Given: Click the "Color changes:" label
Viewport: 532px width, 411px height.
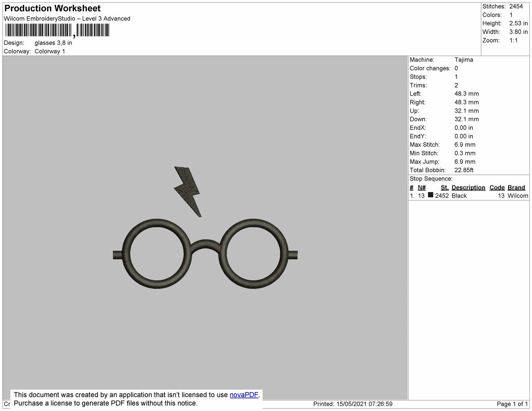Looking at the screenshot, I should point(430,68).
